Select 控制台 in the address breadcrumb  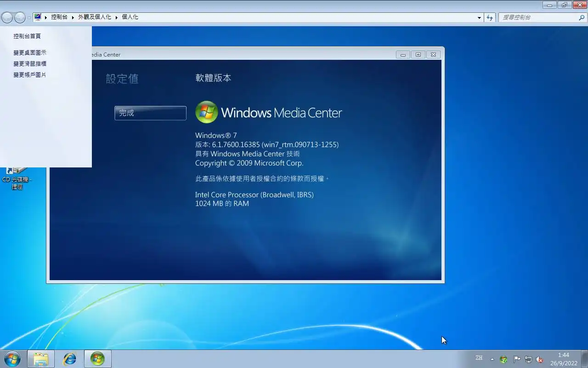point(59,17)
